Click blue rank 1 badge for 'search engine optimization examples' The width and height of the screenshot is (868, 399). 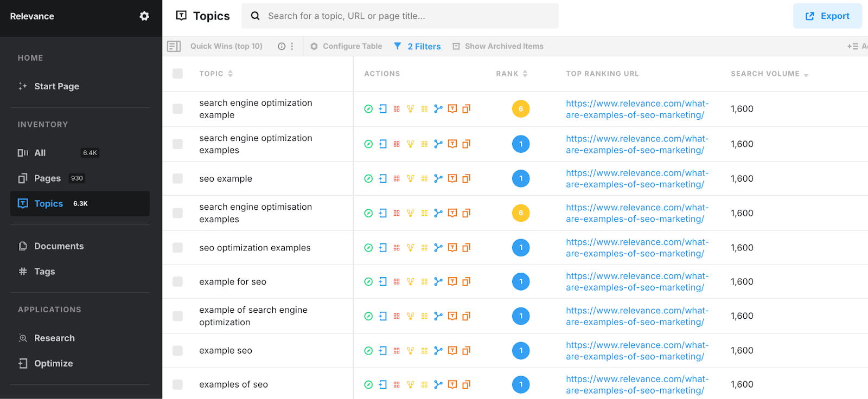click(x=521, y=144)
